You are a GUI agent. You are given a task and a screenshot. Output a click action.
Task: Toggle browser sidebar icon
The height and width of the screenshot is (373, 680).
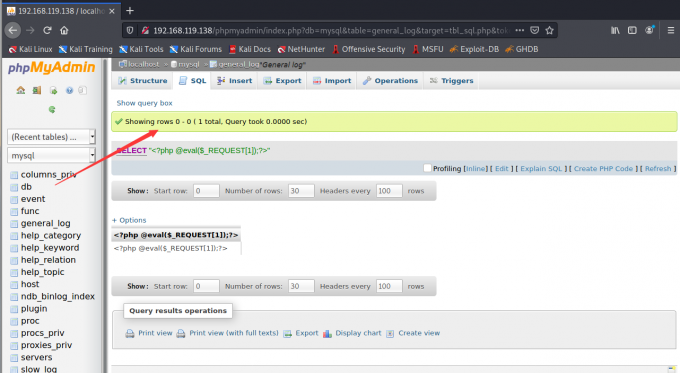[x=632, y=30]
